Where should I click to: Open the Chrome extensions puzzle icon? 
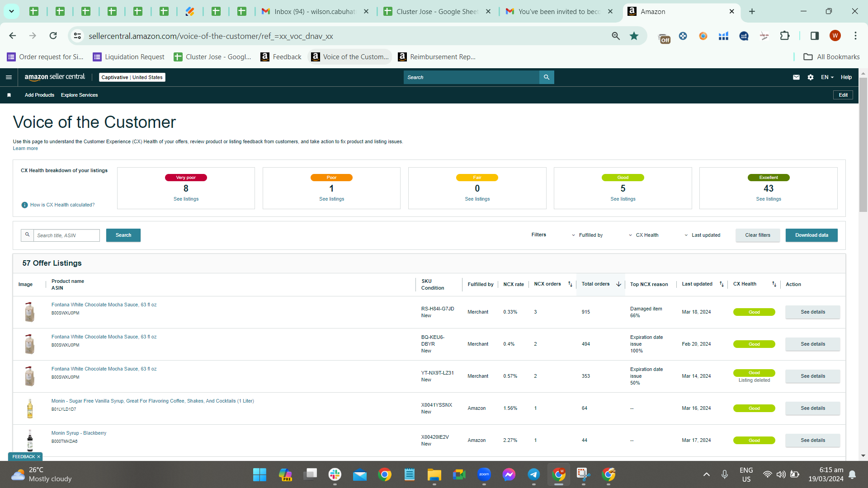coord(785,36)
